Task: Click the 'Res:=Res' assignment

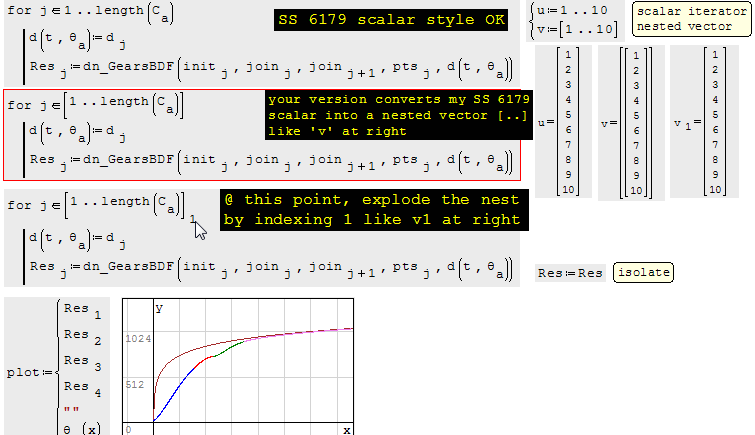Action: [x=570, y=273]
